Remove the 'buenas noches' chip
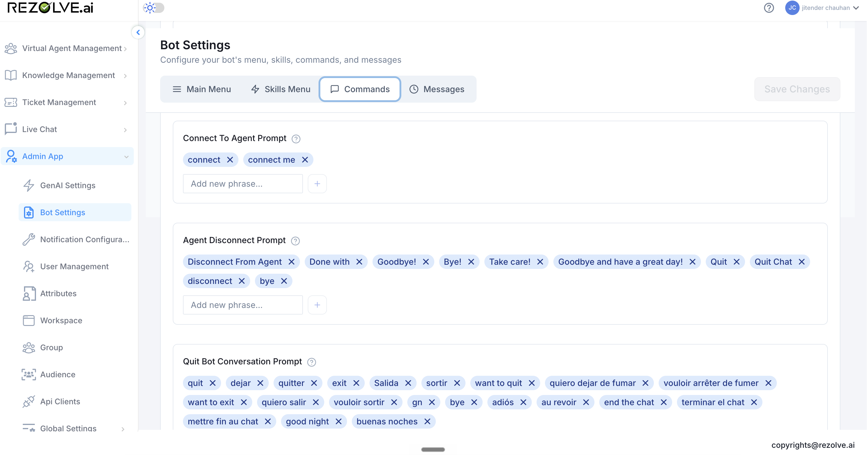Screen dimensions: 868x455 [427, 421]
